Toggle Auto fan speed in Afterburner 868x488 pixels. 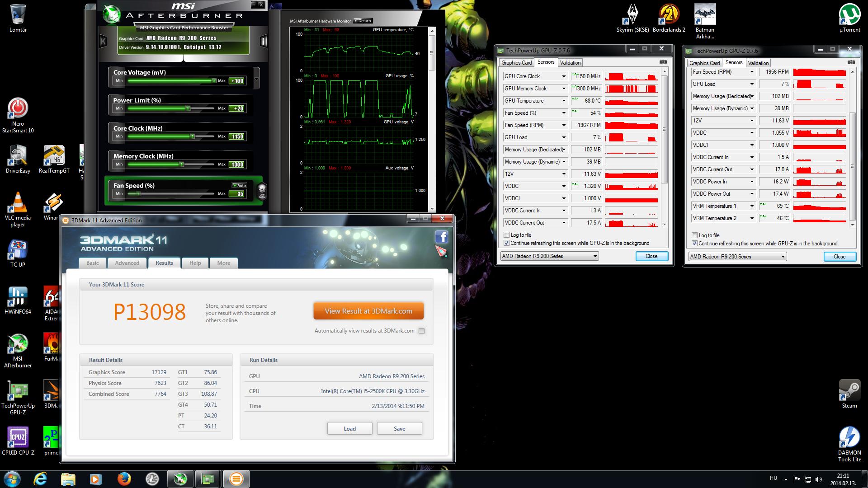point(239,185)
